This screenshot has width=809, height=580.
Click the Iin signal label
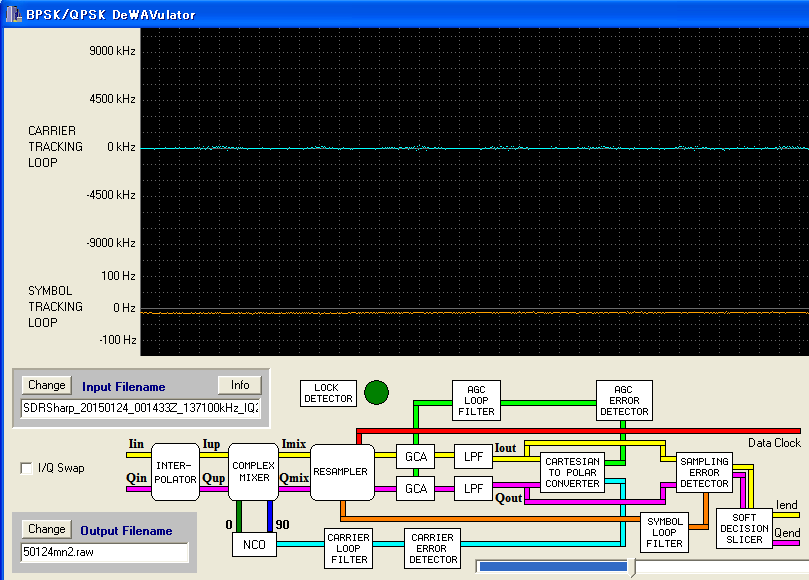(x=136, y=444)
